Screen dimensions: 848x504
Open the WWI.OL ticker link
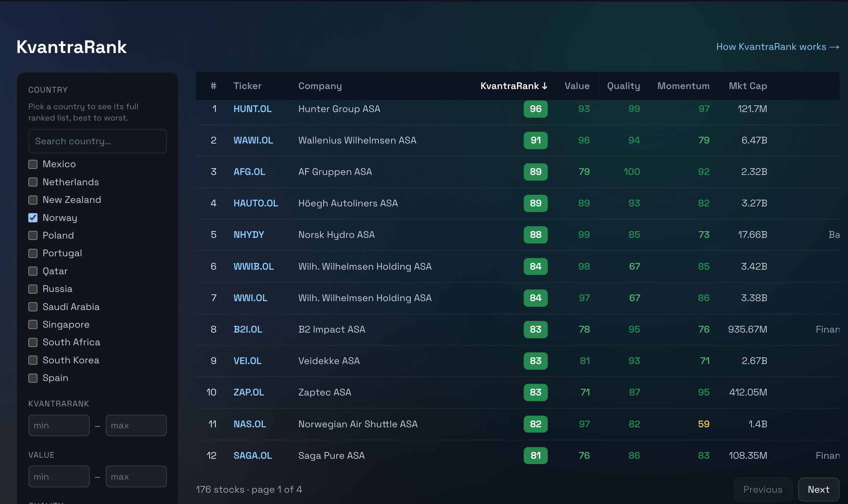(250, 298)
